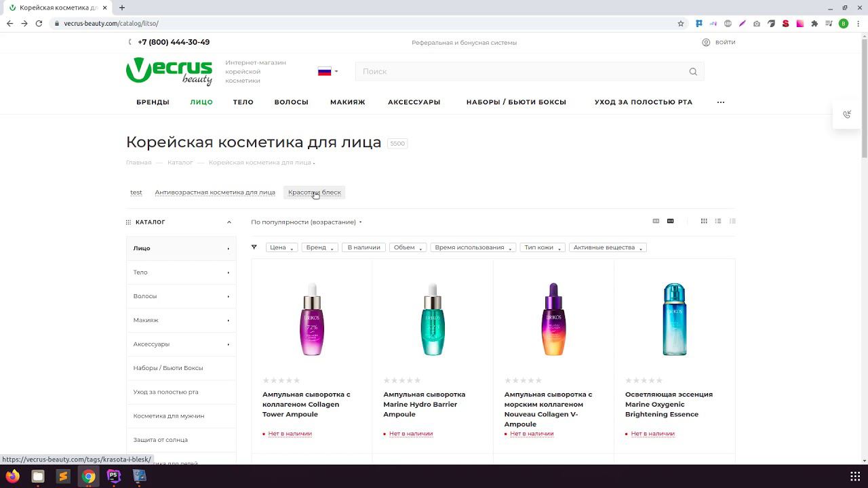Open Реферальная и бонусная системы link
This screenshot has height=488, width=868.
(x=464, y=43)
